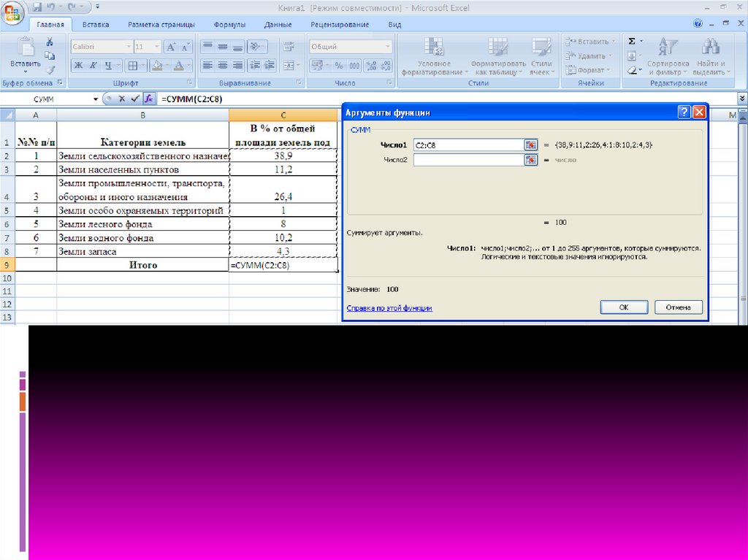The image size is (748, 560).
Task: Open Справка по этой функции link
Action: coord(389,308)
